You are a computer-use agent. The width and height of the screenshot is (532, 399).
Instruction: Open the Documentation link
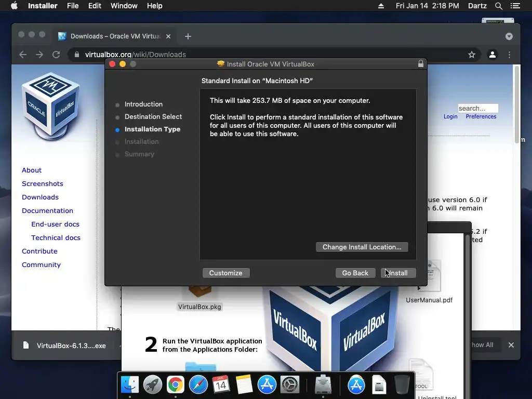tap(47, 211)
